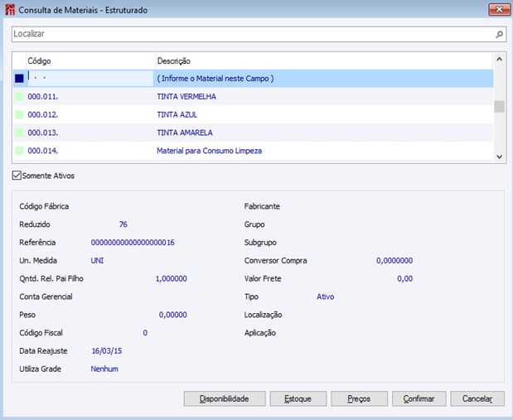Click the green marker beside 000.013.
Viewport: 513px width, 420px height.
click(x=19, y=133)
